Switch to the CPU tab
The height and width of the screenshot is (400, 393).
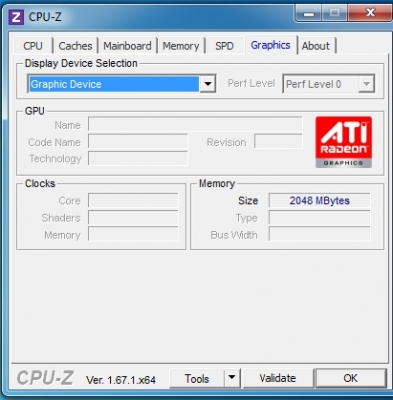(33, 46)
